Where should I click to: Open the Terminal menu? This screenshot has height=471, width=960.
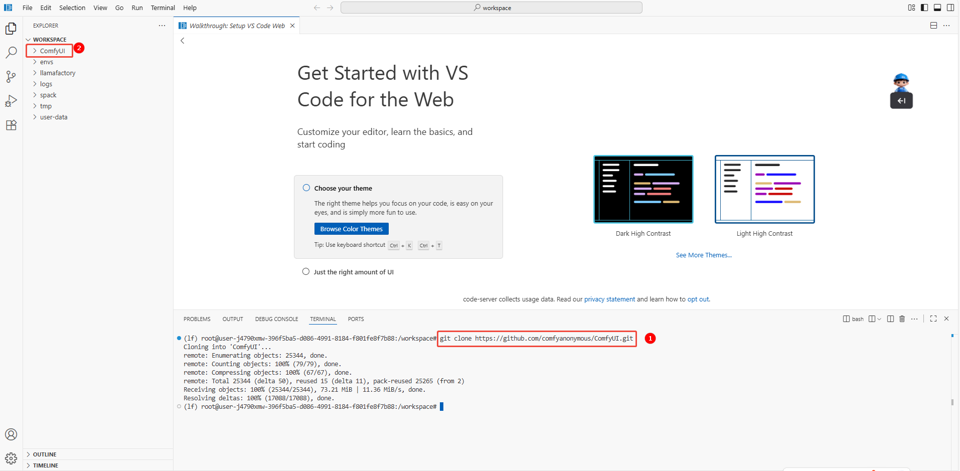pos(162,8)
